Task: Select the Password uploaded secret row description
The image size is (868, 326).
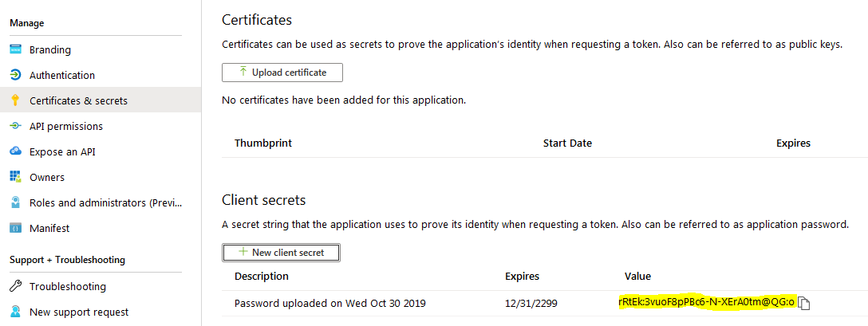Action: (330, 303)
